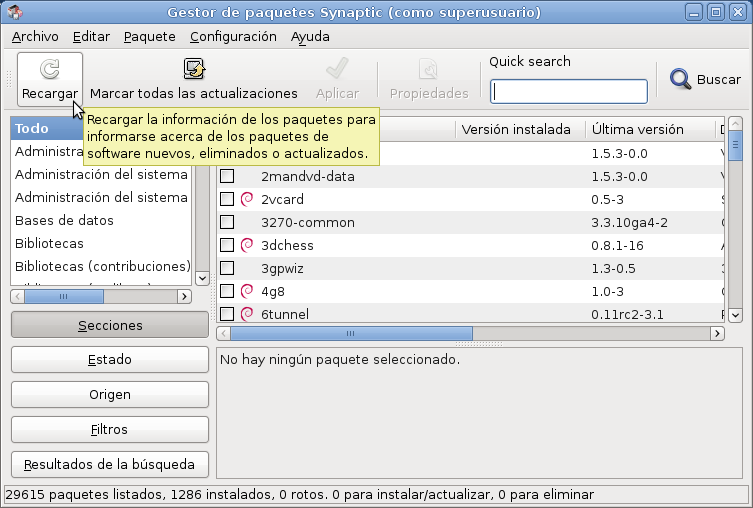This screenshot has height=508, width=753.
Task: Click package list horizontal scrollbar thumb
Action: (351, 333)
